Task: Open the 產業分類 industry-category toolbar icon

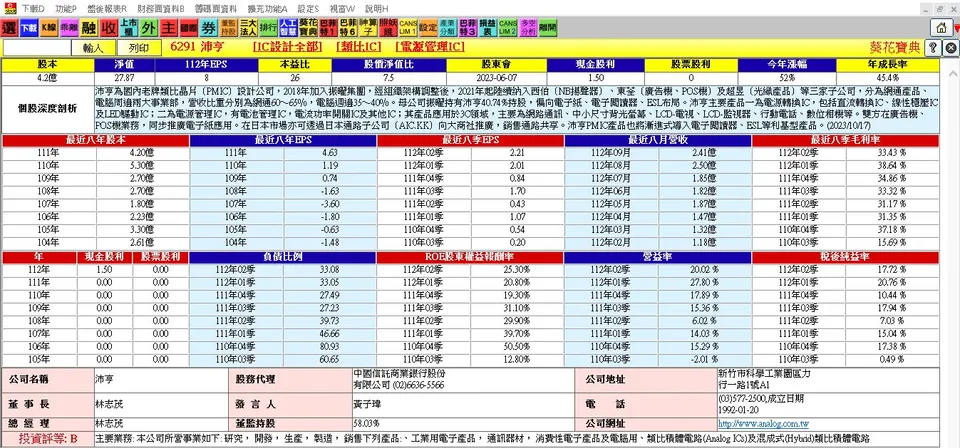Action: point(448,28)
